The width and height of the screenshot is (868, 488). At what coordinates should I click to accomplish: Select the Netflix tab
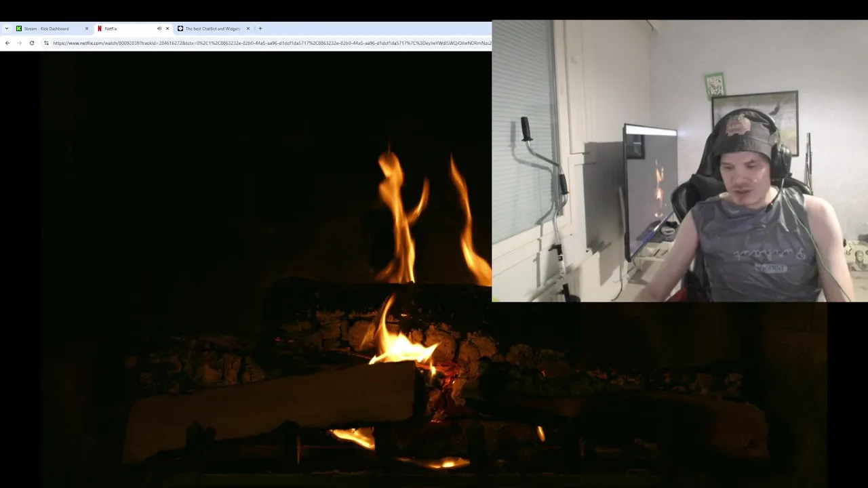pyautogui.click(x=133, y=28)
